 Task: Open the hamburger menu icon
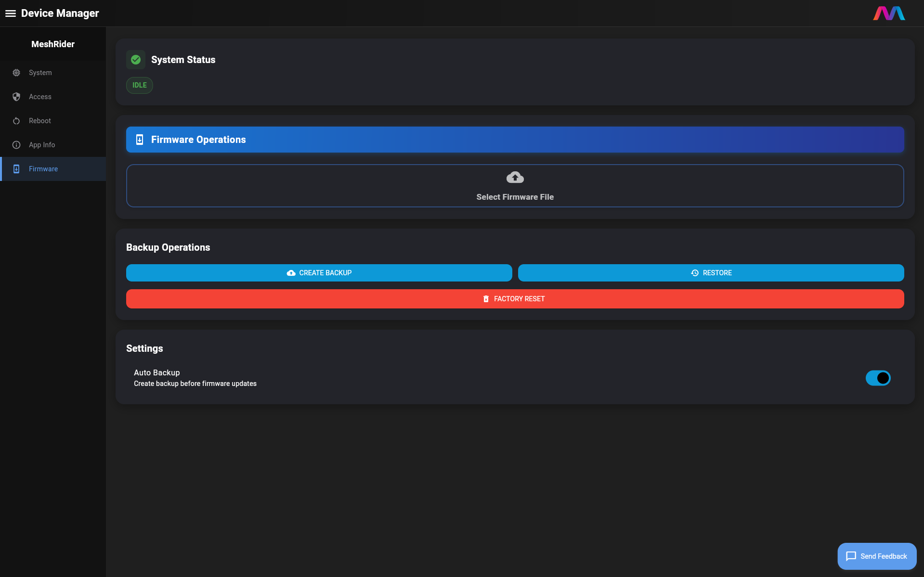tap(11, 13)
